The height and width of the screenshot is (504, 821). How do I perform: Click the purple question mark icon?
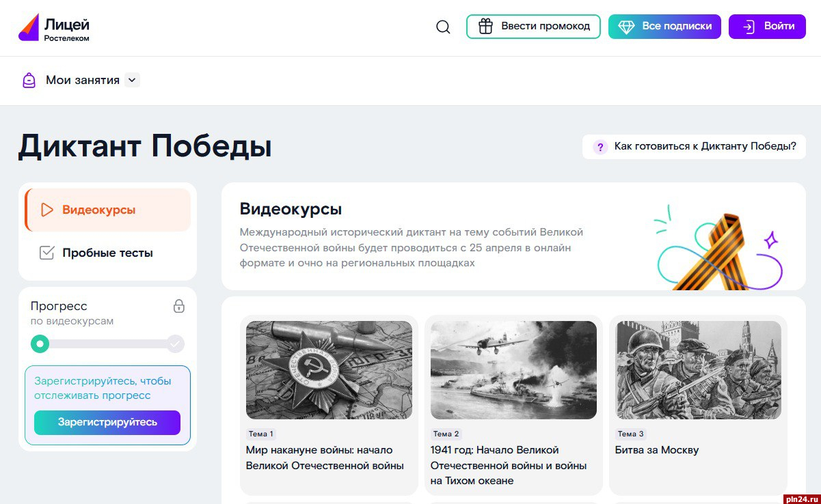point(600,147)
